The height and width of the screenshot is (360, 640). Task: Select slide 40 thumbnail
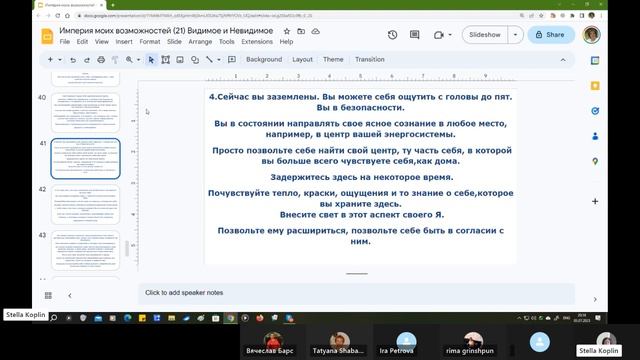[85, 113]
